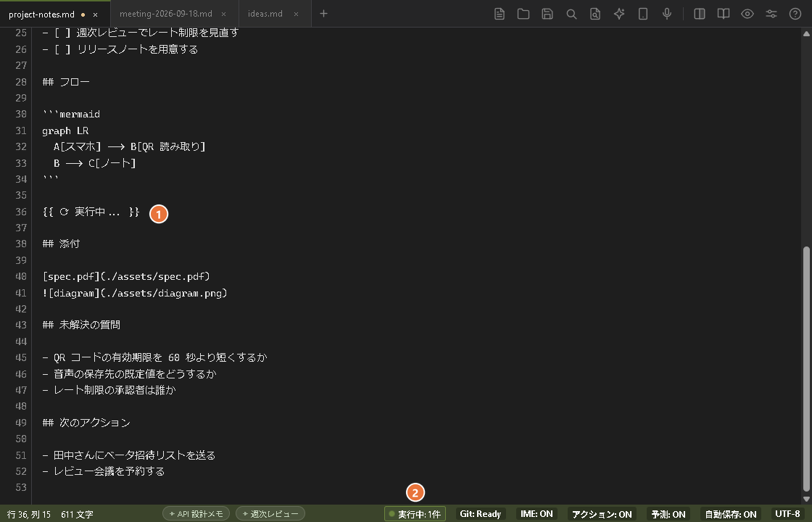Open help via the question mark icon
The height and width of the screenshot is (522, 812).
[x=795, y=14]
